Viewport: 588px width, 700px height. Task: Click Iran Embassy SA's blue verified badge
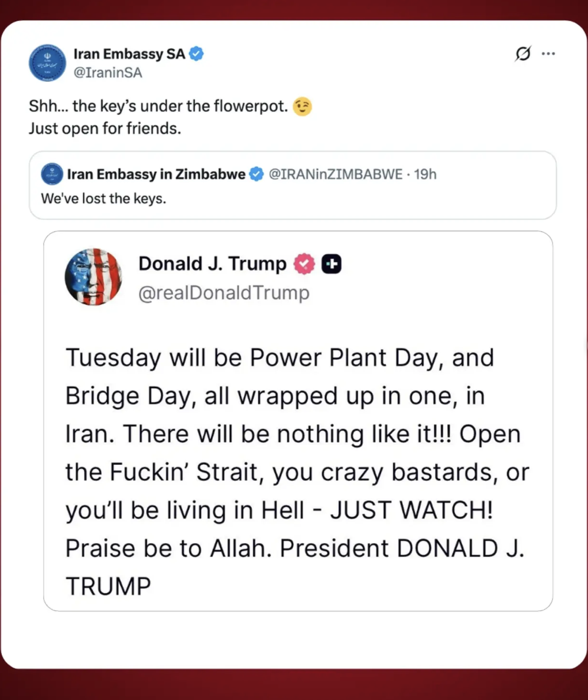tap(197, 54)
